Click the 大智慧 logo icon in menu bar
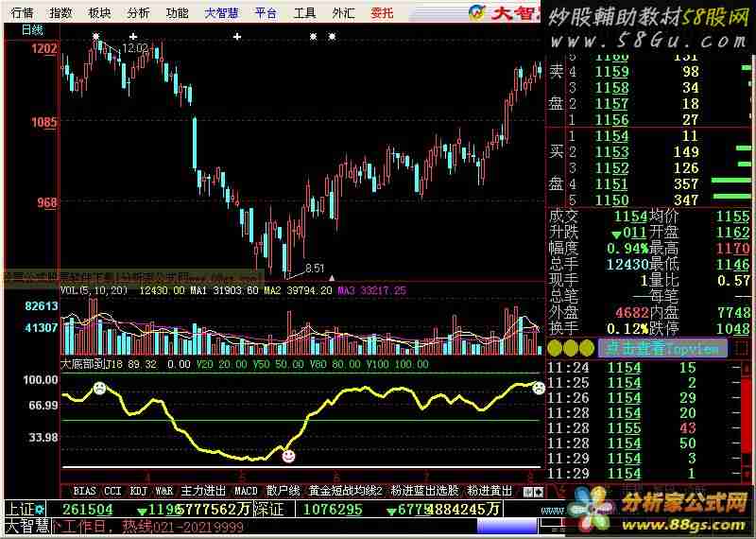The image size is (756, 539). (x=477, y=13)
